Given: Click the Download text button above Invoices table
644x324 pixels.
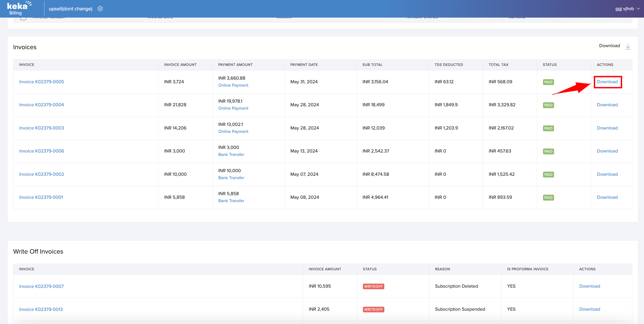Looking at the screenshot, I should tap(609, 46).
